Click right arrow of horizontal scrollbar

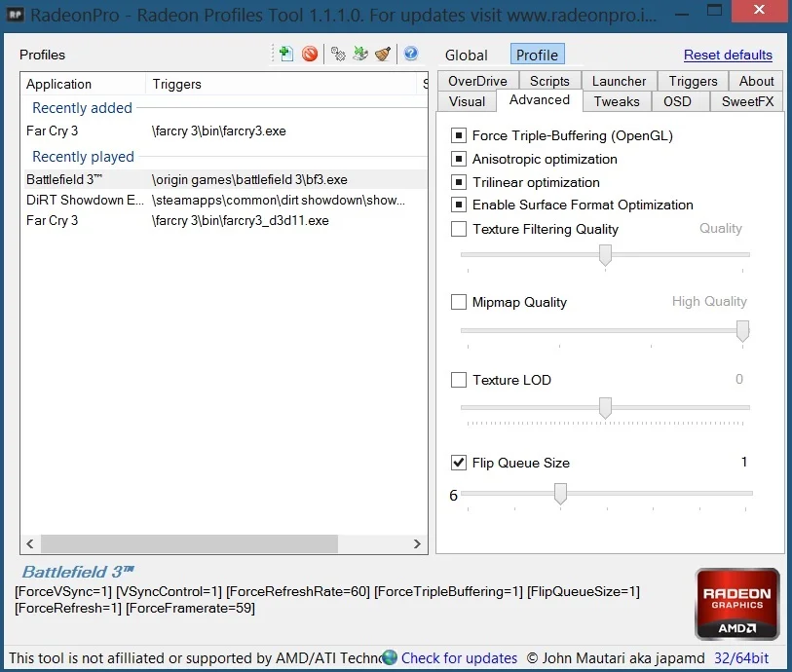417,543
